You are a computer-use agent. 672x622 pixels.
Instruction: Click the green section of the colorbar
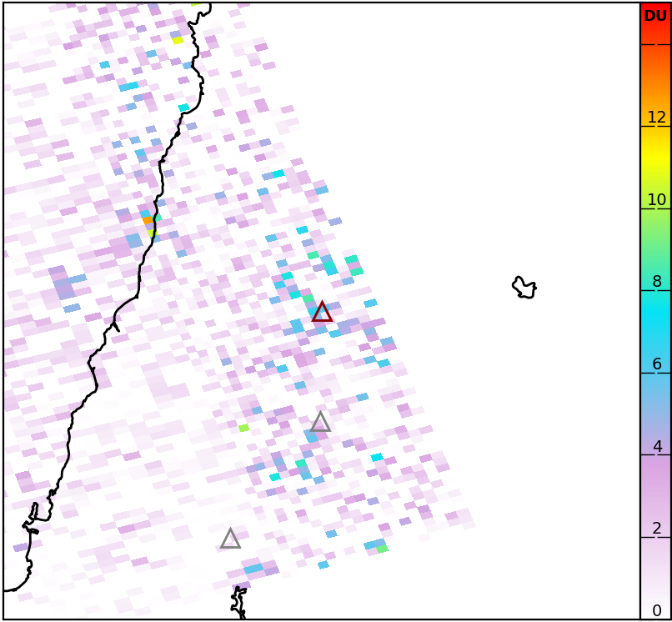click(655, 242)
